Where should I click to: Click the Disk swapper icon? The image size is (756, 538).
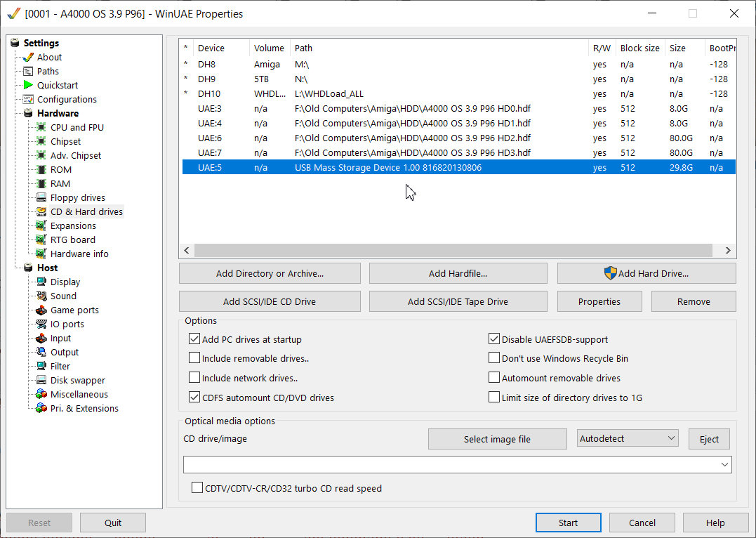pyautogui.click(x=41, y=380)
